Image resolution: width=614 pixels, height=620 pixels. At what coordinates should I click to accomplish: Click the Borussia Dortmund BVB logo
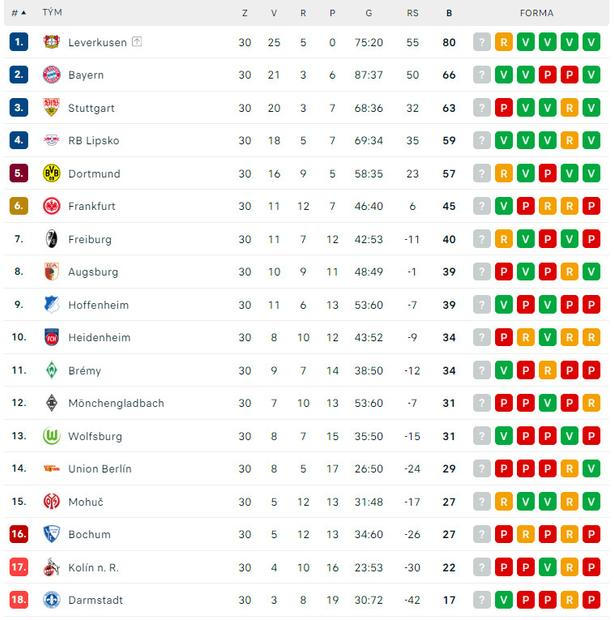point(52,174)
